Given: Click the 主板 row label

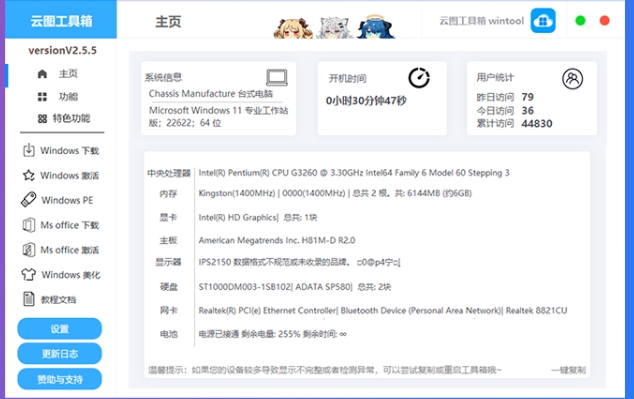Looking at the screenshot, I should tap(168, 241).
